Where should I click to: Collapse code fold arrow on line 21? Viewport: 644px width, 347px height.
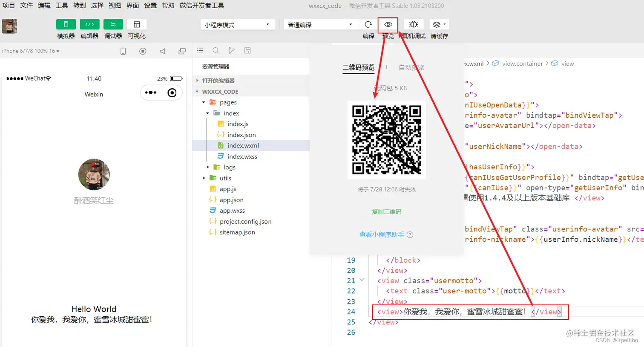(362, 280)
